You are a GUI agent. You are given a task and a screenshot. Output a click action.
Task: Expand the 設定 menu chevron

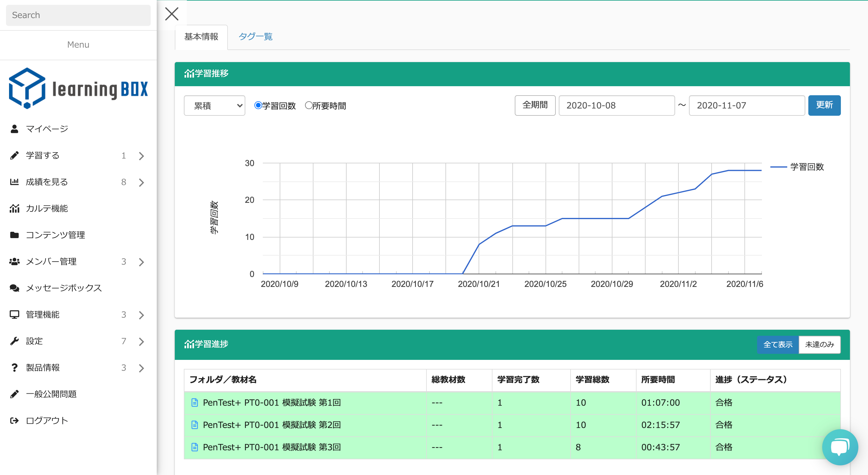pos(142,341)
